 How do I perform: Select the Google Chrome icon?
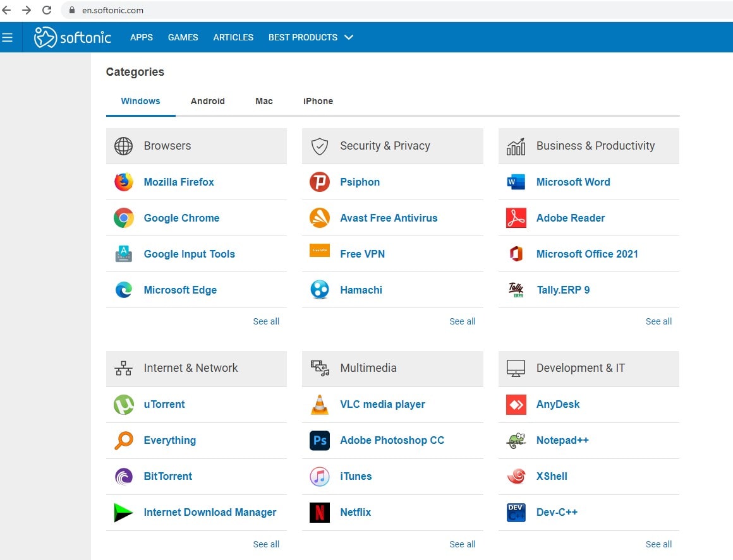coord(123,218)
